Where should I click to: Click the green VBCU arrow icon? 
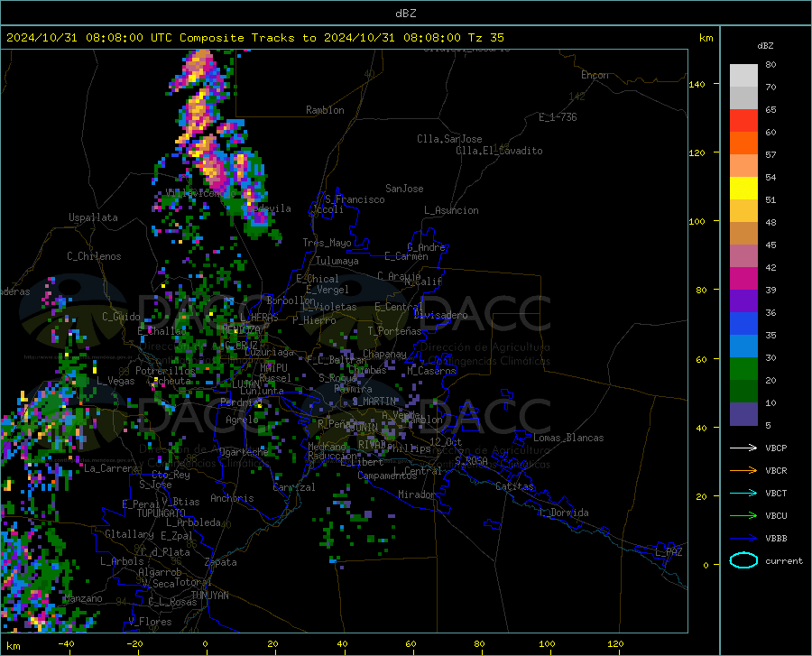(x=743, y=515)
